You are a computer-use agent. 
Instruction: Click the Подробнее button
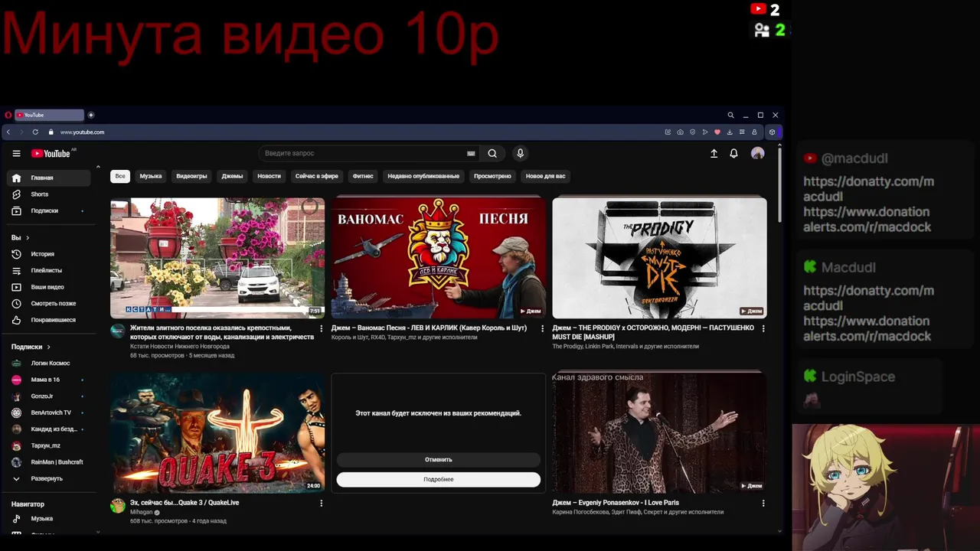point(439,480)
